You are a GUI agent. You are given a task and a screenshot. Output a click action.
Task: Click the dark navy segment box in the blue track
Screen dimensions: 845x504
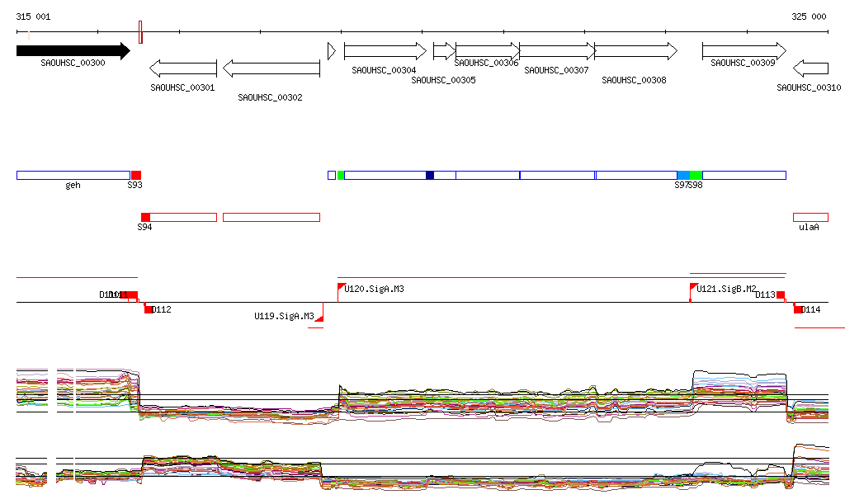coord(429,175)
